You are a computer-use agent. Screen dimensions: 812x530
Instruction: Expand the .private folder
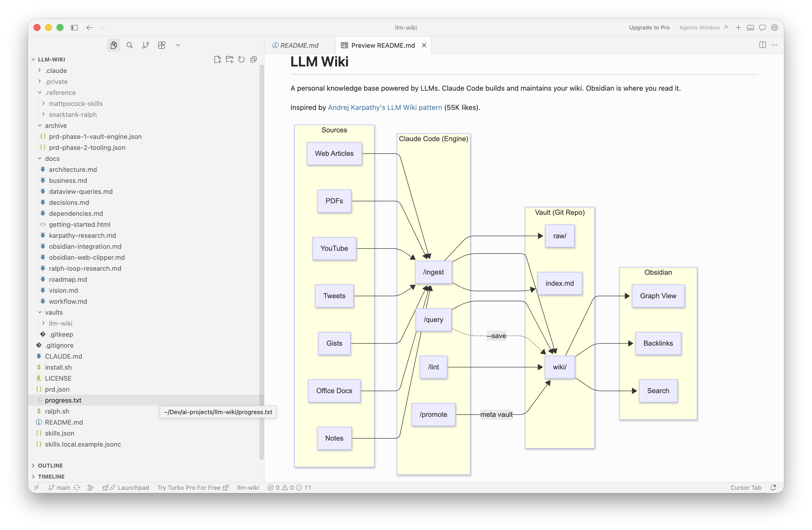click(x=39, y=81)
